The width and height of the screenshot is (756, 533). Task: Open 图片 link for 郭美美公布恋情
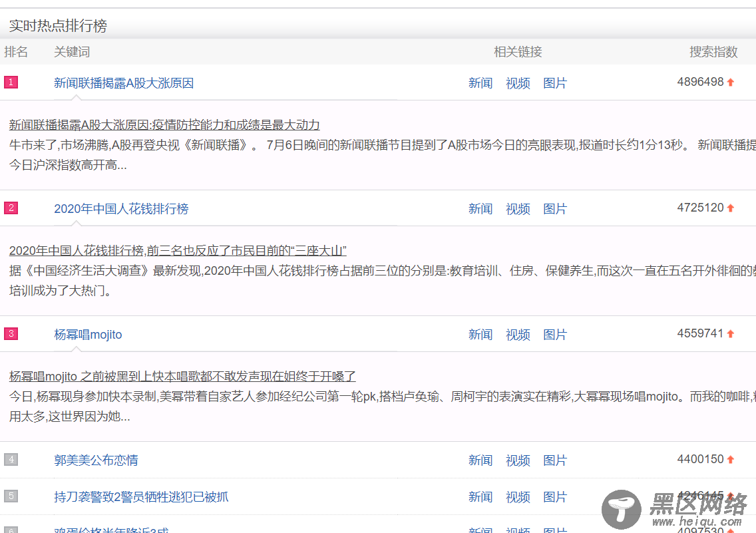[555, 460]
